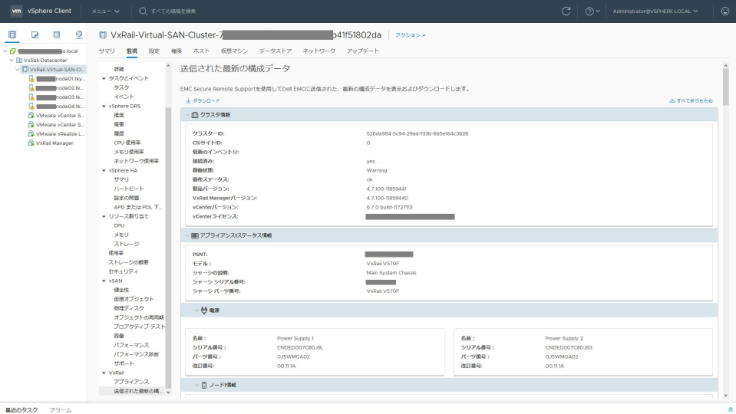Collapse the クラスタ情報 panel
Screen dimensions: 736x414
pos(187,115)
